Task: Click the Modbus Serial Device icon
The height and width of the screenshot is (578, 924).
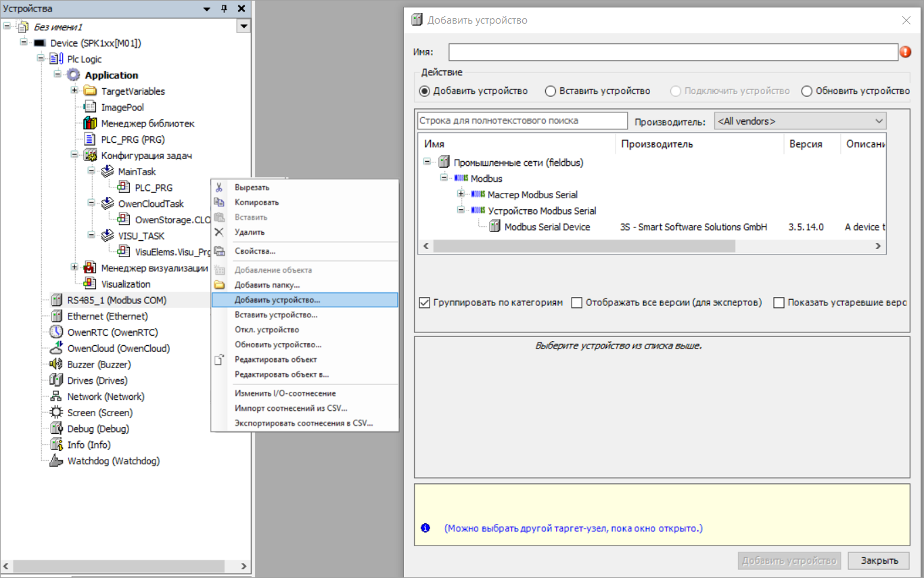Action: [495, 227]
